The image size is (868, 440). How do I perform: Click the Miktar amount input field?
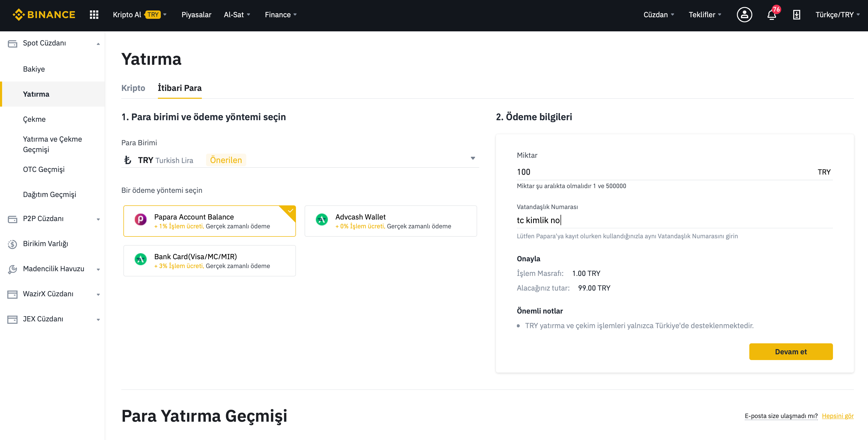(x=675, y=172)
